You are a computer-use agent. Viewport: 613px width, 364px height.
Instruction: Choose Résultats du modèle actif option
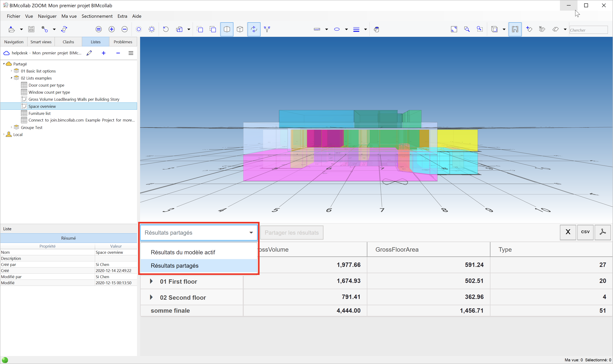[199, 252]
